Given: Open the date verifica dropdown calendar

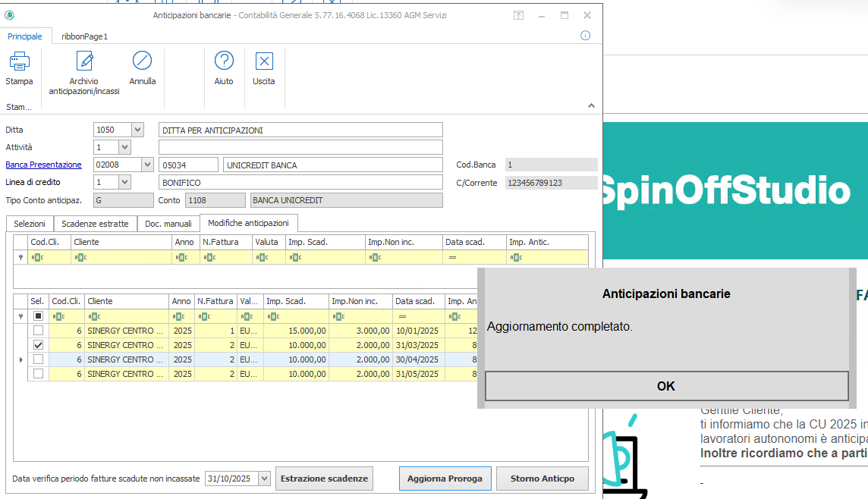Looking at the screenshot, I should click(x=264, y=479).
